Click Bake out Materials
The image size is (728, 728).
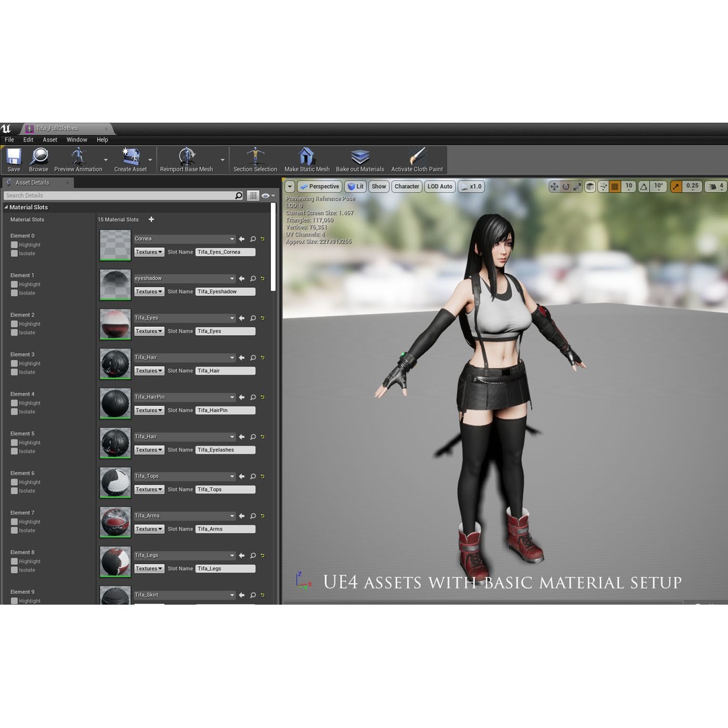(x=360, y=160)
